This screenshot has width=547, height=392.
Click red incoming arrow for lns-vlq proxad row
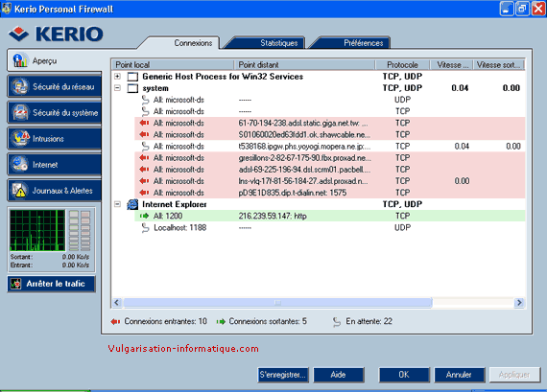coord(144,181)
